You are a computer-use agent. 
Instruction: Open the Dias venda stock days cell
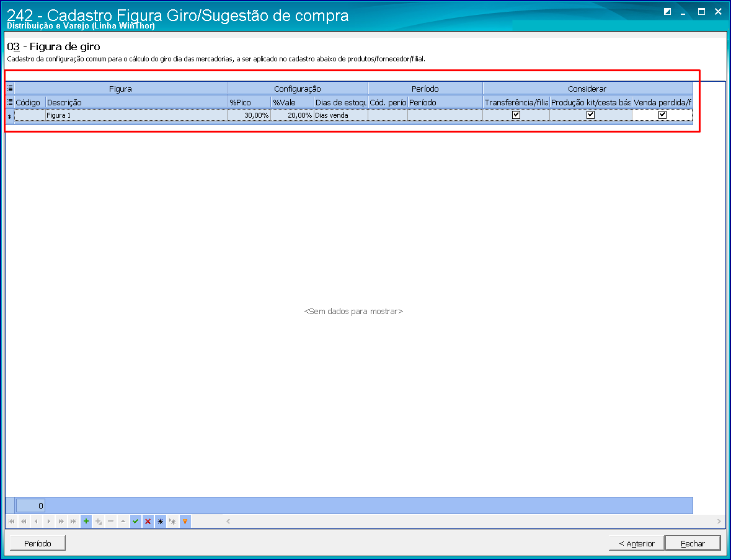(341, 115)
